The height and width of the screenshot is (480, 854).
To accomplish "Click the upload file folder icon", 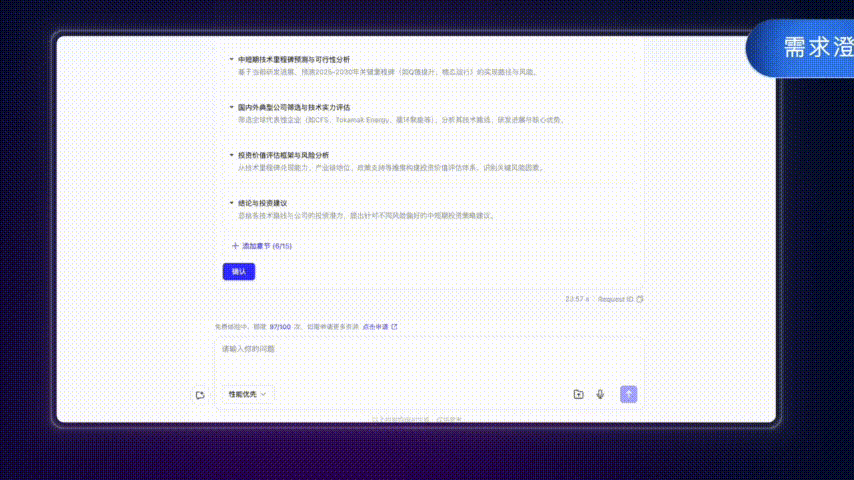I will [578, 394].
